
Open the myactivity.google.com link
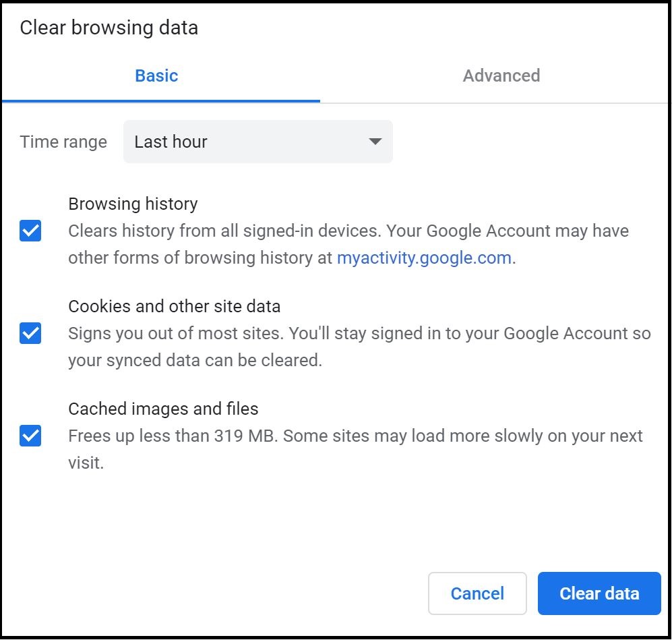click(424, 258)
